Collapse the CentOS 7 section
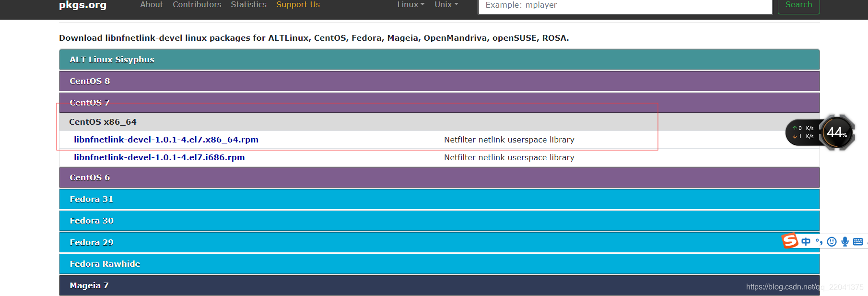Viewport: 868px width, 296px height. (x=439, y=103)
